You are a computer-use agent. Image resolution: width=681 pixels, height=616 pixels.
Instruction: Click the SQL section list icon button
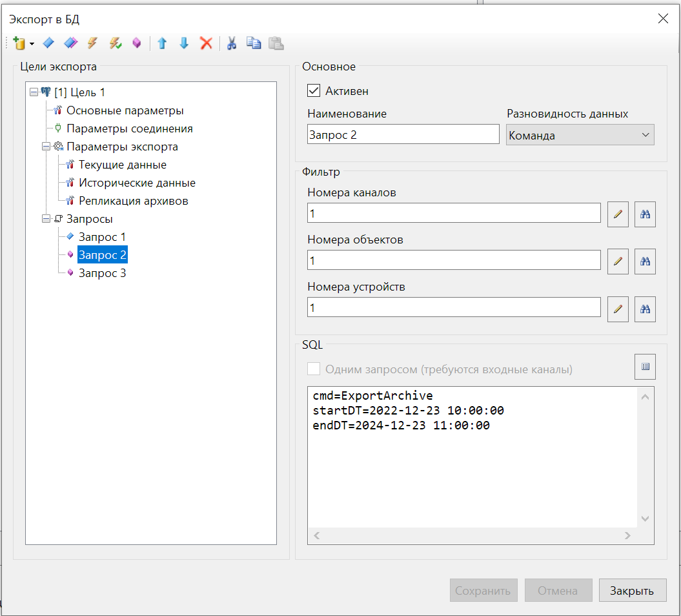coord(645,367)
